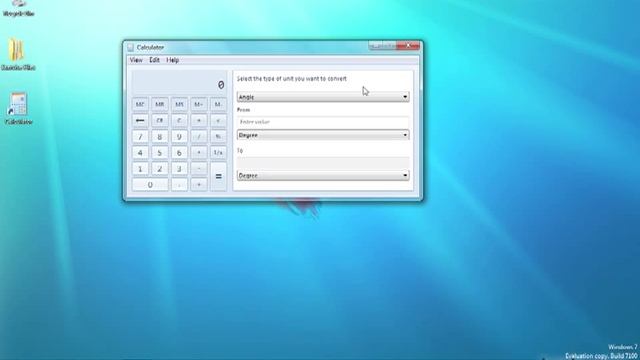
Task: Click the CE clear entry key
Action: [x=160, y=120]
